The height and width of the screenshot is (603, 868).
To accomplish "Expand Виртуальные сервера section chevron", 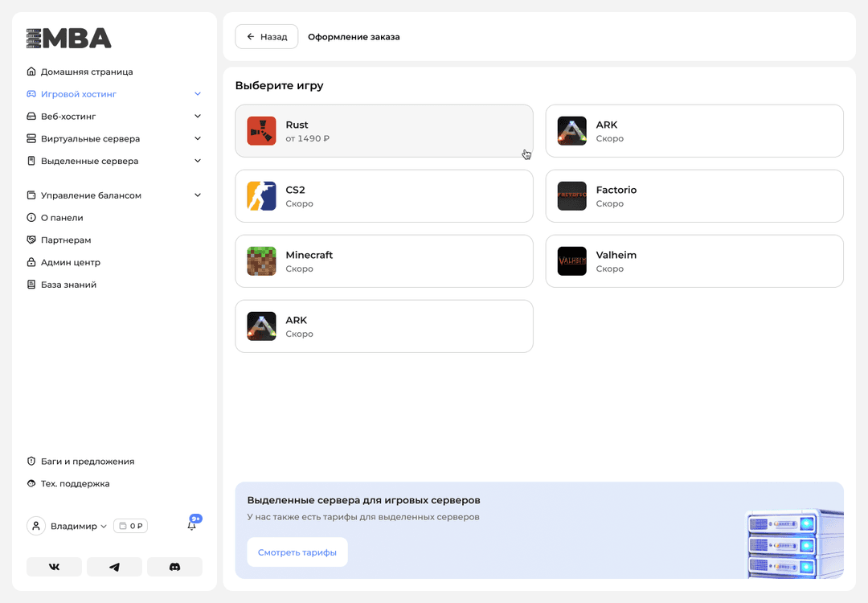I will (x=198, y=138).
